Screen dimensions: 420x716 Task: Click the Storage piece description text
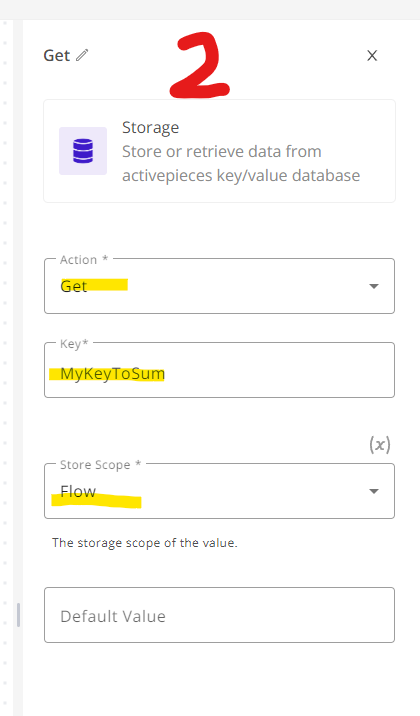coord(241,163)
